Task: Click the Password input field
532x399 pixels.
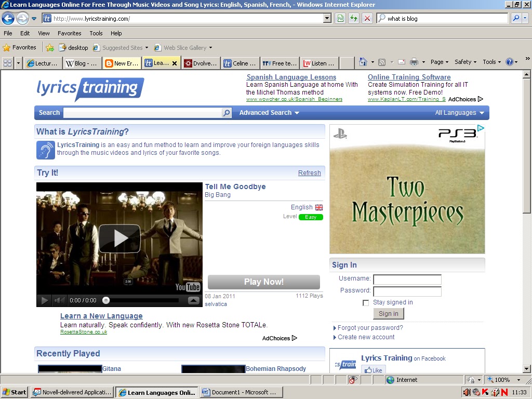Action: [407, 291]
